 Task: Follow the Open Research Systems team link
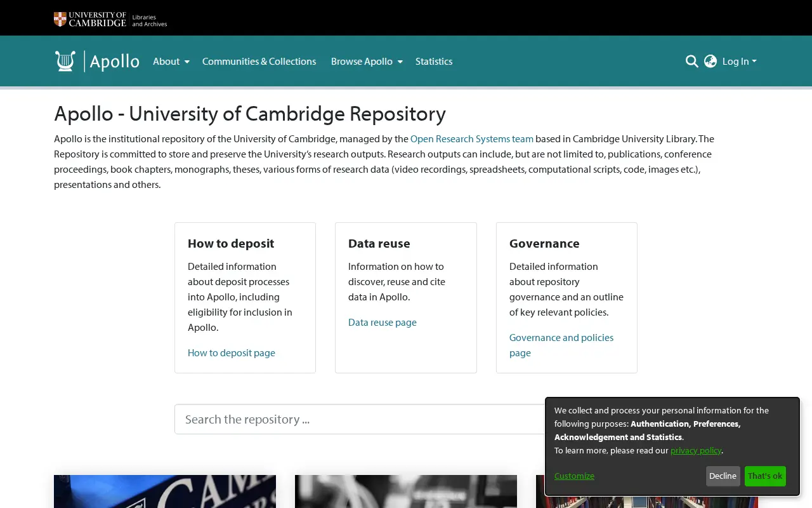point(472,138)
